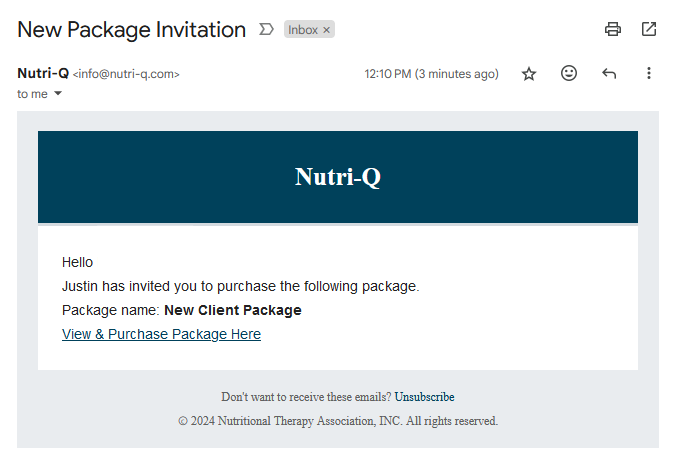Click the Nutri-Q banner header
Viewport: 677px width, 467px height.
338,177
